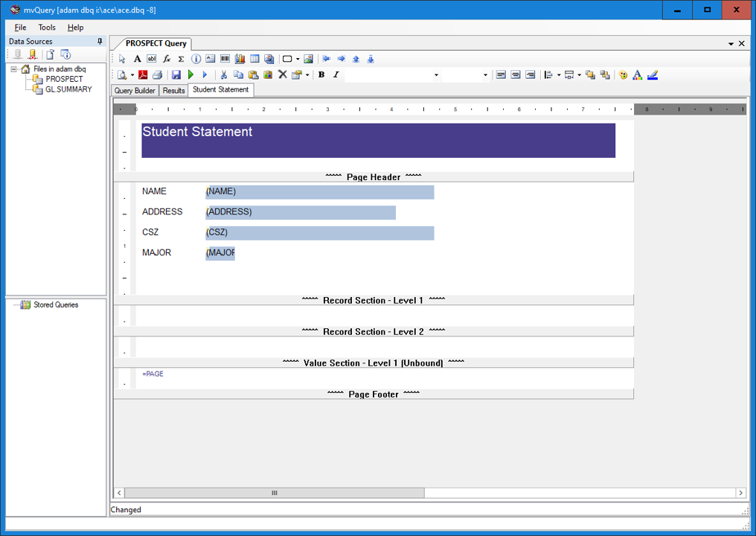Click the Sigma summation tool
The image size is (756, 536).
[181, 59]
